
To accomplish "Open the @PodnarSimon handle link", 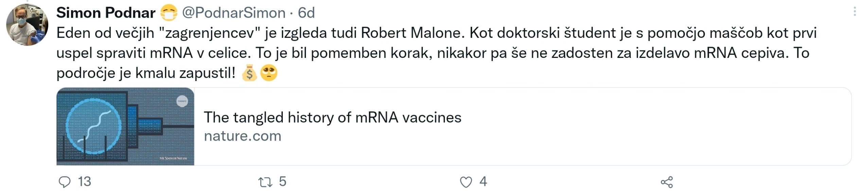I will pyautogui.click(x=234, y=13).
